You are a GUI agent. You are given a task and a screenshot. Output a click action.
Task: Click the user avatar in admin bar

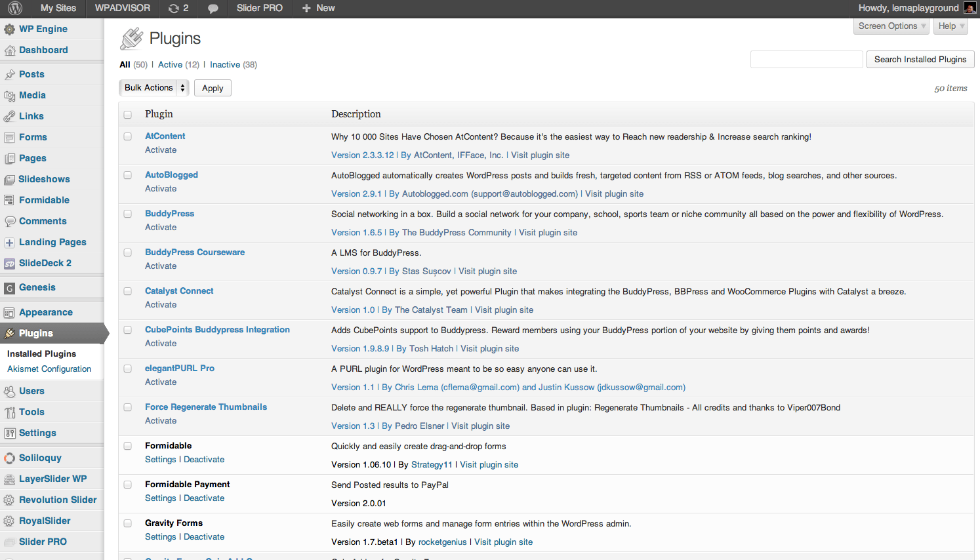tap(969, 8)
